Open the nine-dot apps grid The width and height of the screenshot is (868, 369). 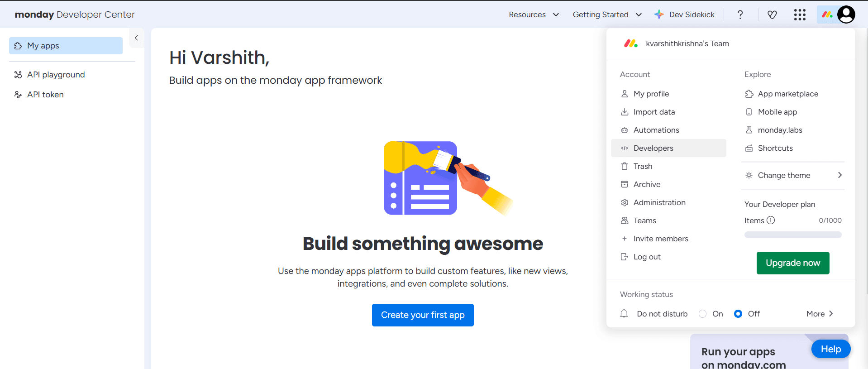coord(800,14)
